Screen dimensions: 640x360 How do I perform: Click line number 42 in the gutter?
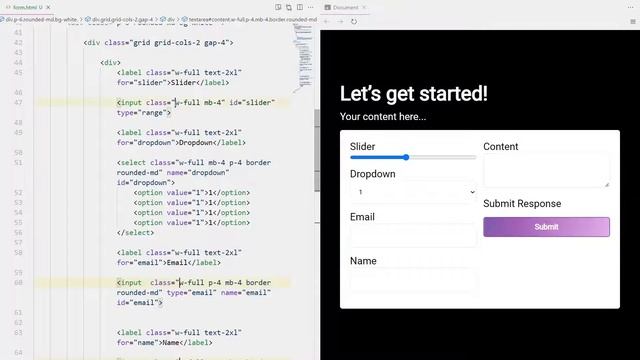tap(18, 42)
